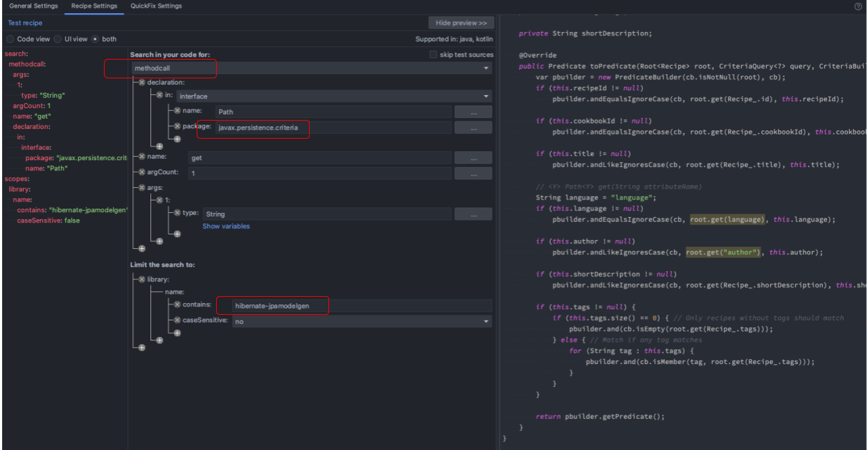Select the 'Code view' radio button
The height and width of the screenshot is (450, 868).
pyautogui.click(x=10, y=39)
